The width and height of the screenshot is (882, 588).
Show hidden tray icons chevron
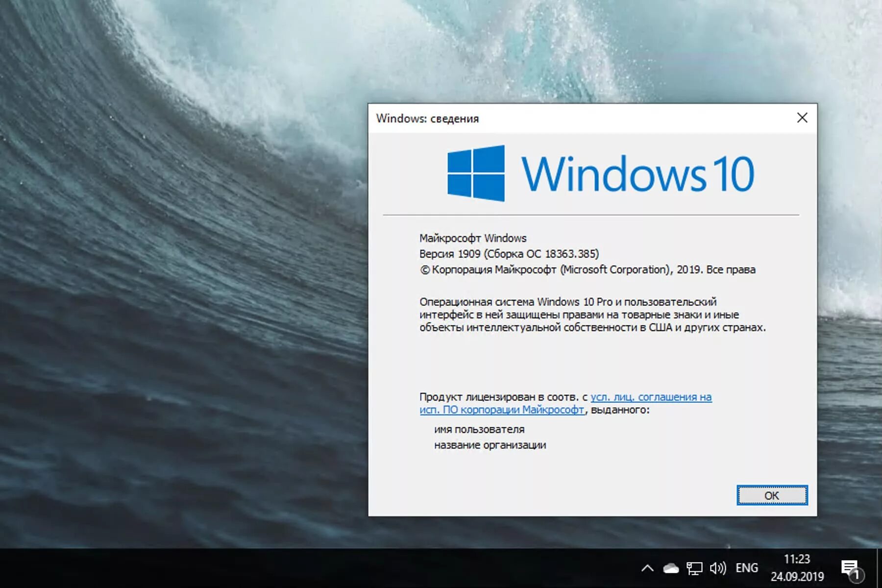point(647,568)
